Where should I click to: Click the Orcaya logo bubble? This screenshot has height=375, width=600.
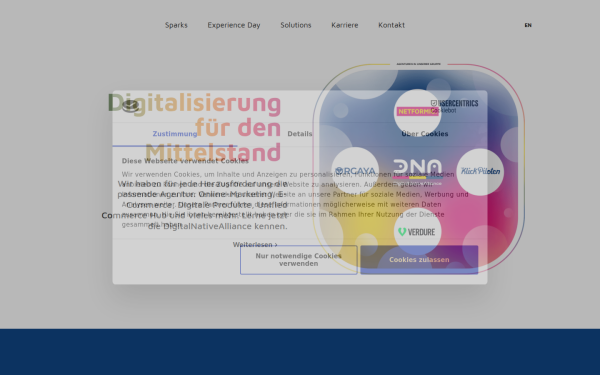[355, 171]
